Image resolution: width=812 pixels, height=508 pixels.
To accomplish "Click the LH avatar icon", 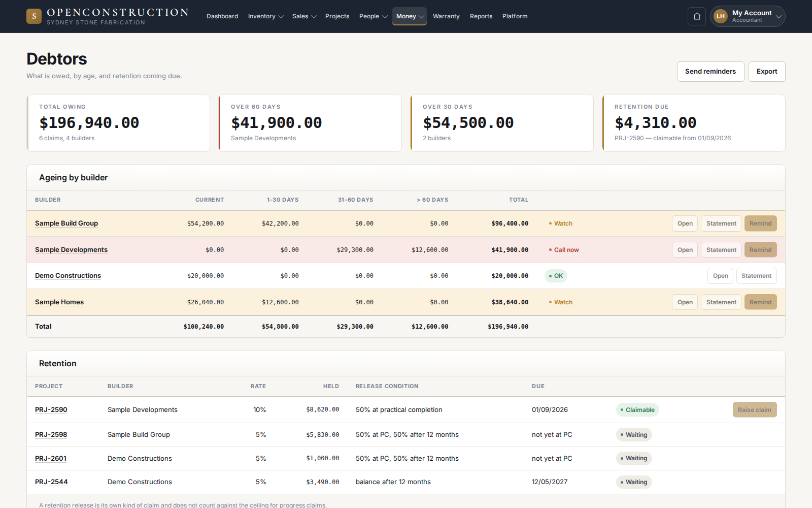I will pyautogui.click(x=720, y=16).
